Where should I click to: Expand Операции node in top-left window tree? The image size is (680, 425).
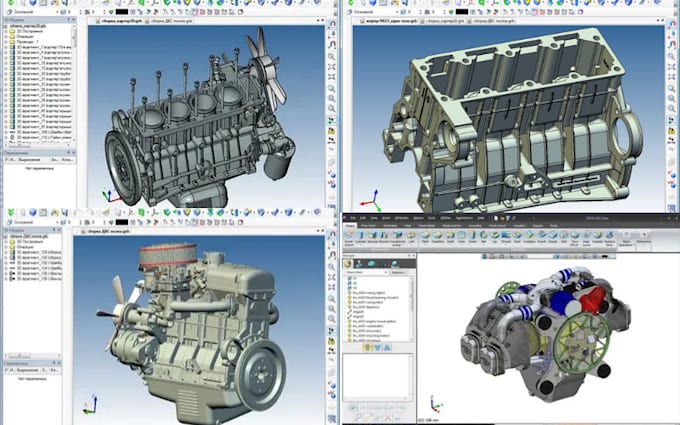click(x=6, y=36)
